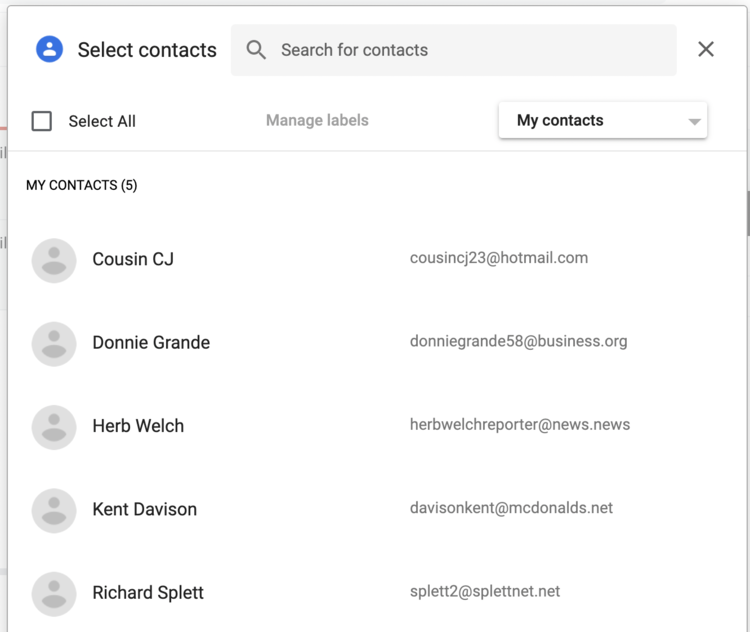
Task: Click email davisonkent@mcdonalds.net
Action: point(511,508)
